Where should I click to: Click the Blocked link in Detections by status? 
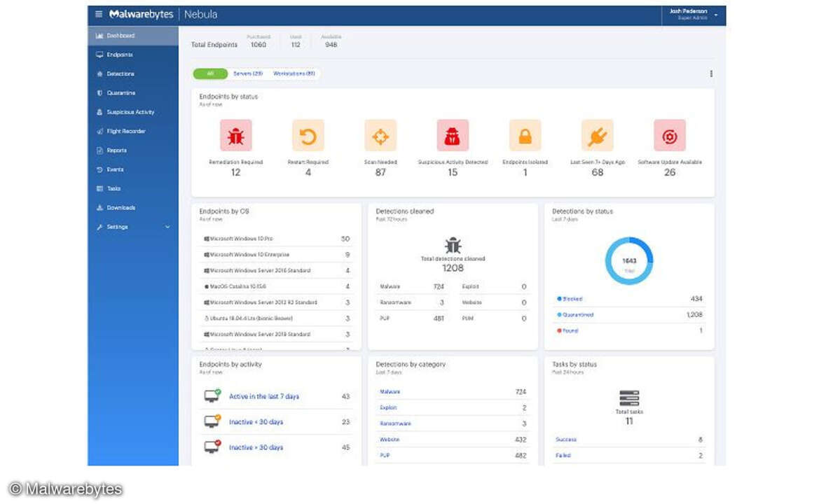(x=572, y=299)
